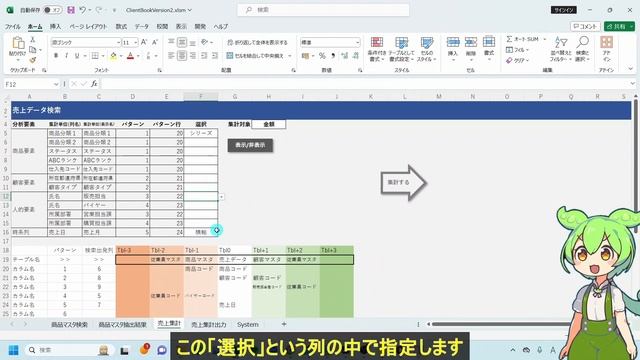Screen dimensions: 640x360
Task: Click the Percent Style icon
Action: click(322, 56)
